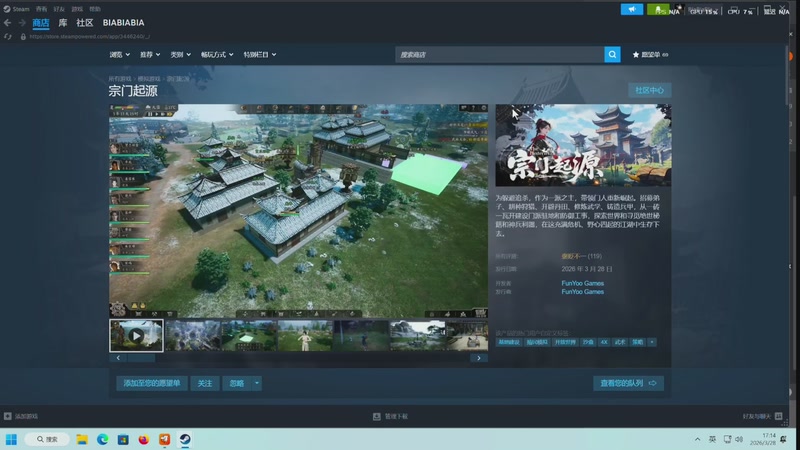Open Friends & Chat icon at bottom right
800x450 pixels.
pyautogui.click(x=779, y=416)
